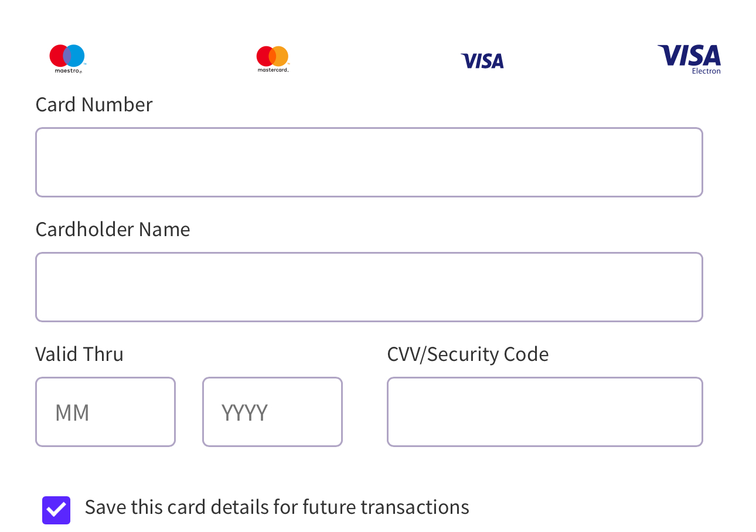
Task: Click the "Electron" text under Visa logo
Action: (706, 71)
